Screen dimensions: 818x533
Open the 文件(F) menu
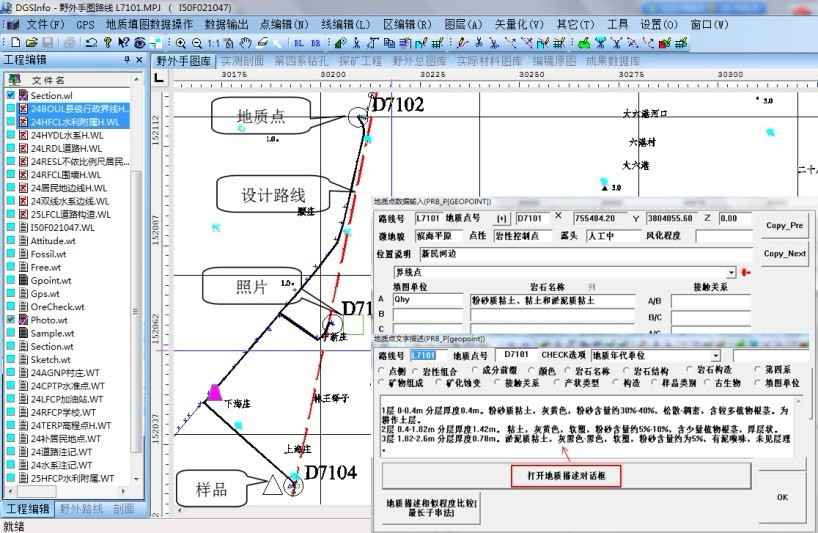click(x=45, y=25)
